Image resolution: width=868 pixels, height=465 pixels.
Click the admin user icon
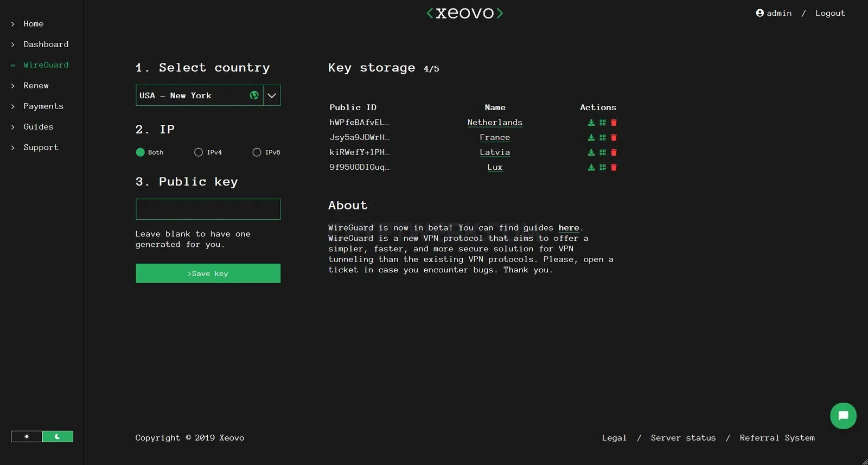pyautogui.click(x=759, y=13)
